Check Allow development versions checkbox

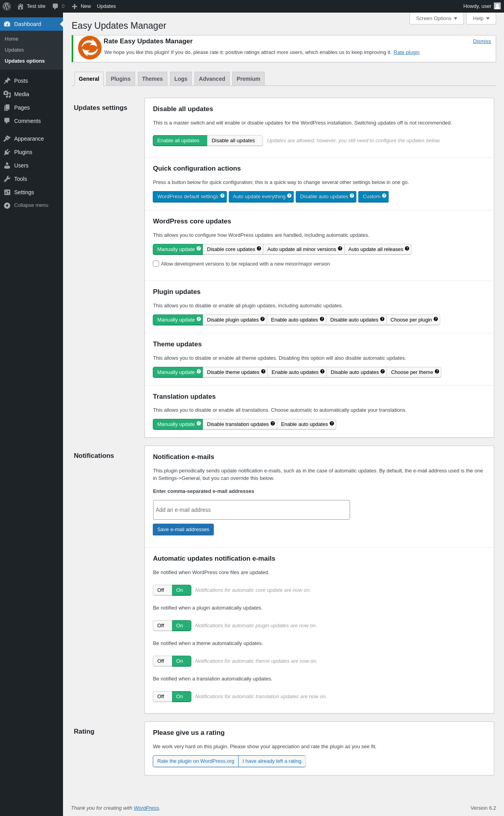(x=156, y=264)
